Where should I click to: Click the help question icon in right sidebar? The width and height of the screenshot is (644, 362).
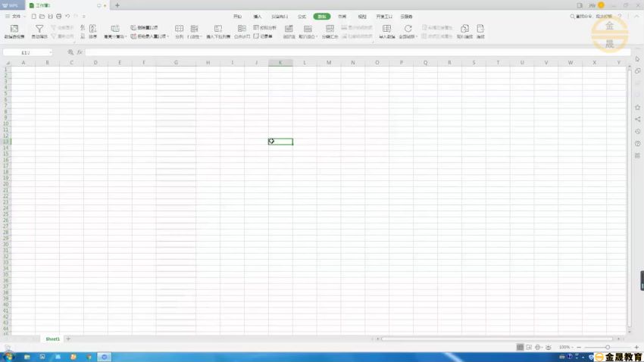(x=637, y=143)
